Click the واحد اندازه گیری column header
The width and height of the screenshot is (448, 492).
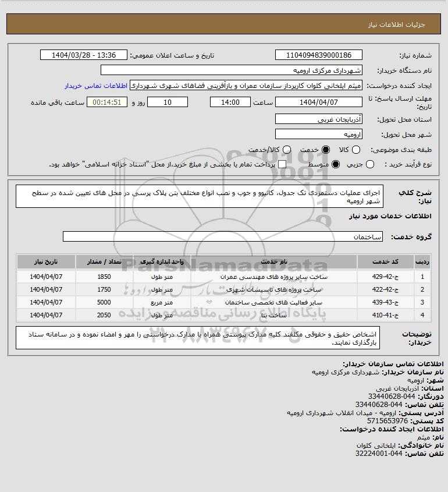click(x=162, y=261)
